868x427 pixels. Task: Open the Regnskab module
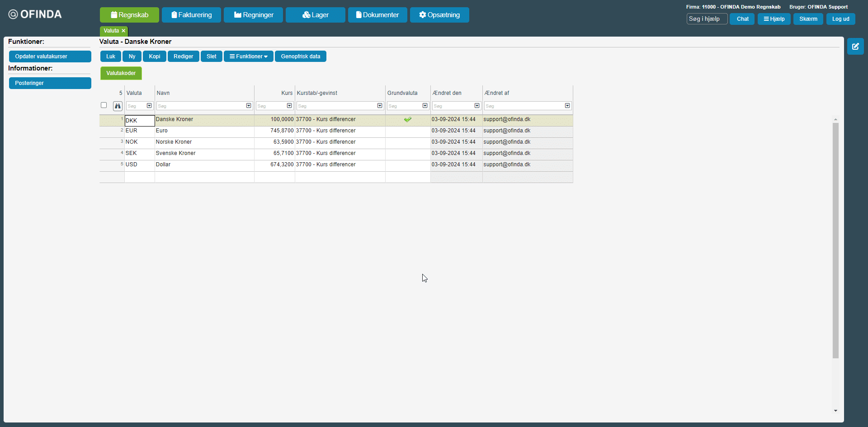tap(129, 15)
